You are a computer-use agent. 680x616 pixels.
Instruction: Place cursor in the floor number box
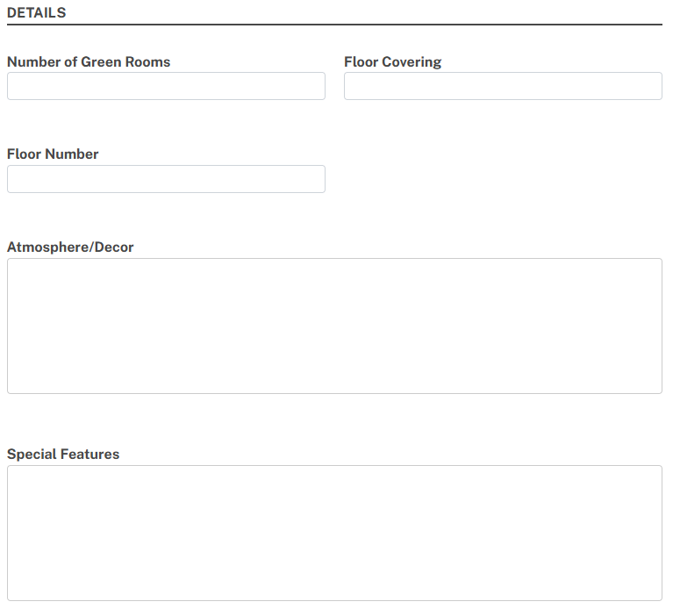point(166,179)
